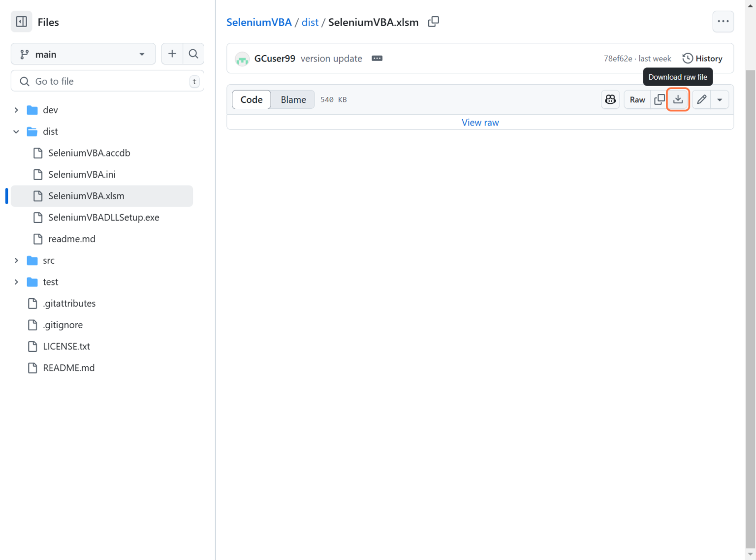This screenshot has width=756, height=560.
Task: Click the file search magnifier in the sidebar
Action: coord(193,54)
